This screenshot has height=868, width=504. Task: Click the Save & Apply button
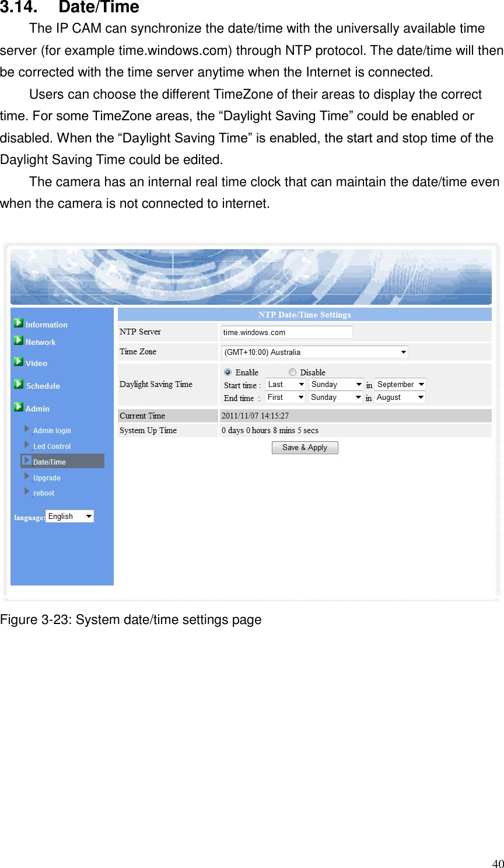(x=305, y=448)
